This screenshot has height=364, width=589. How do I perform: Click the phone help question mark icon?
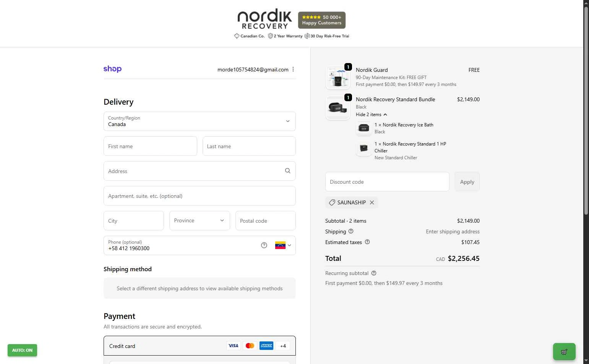tap(264, 245)
